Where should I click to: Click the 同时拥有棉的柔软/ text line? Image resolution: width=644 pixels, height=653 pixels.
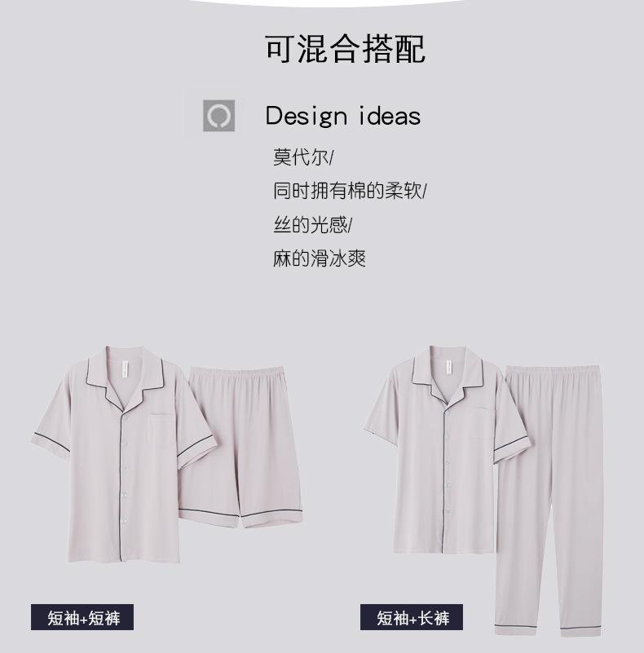[x=350, y=191]
